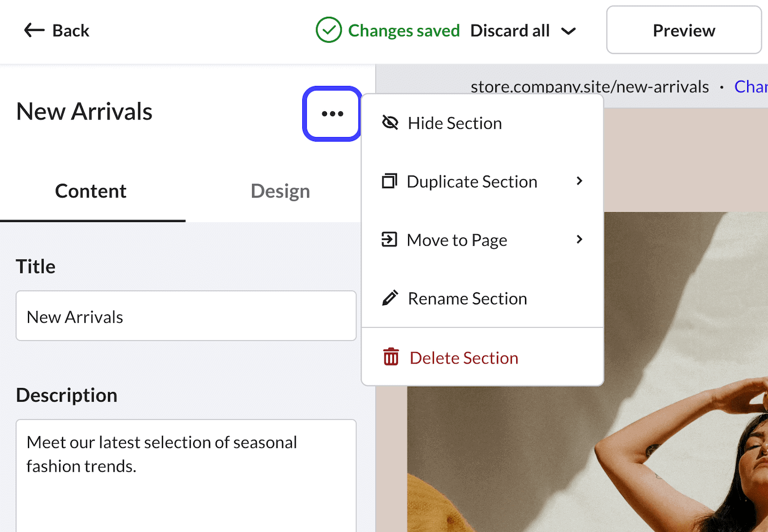Image resolution: width=768 pixels, height=532 pixels.
Task: Open the store.company.site/new-arrivals link
Action: click(590, 86)
